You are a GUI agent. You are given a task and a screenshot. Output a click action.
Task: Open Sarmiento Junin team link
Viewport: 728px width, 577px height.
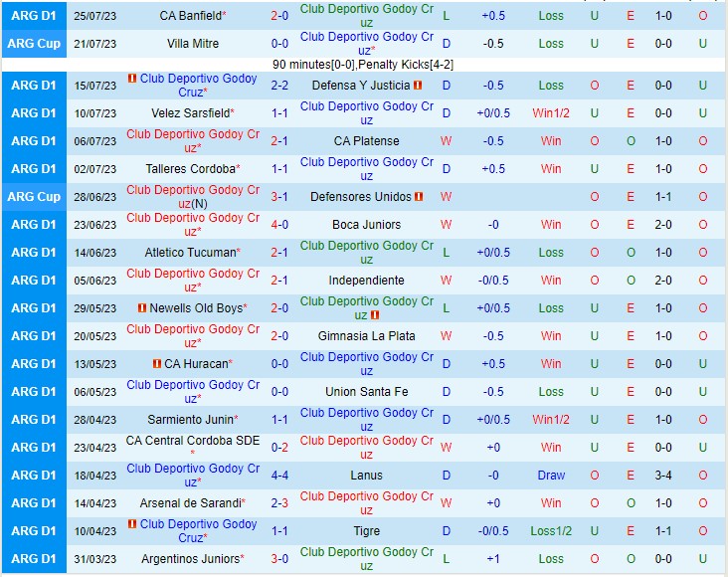click(190, 420)
